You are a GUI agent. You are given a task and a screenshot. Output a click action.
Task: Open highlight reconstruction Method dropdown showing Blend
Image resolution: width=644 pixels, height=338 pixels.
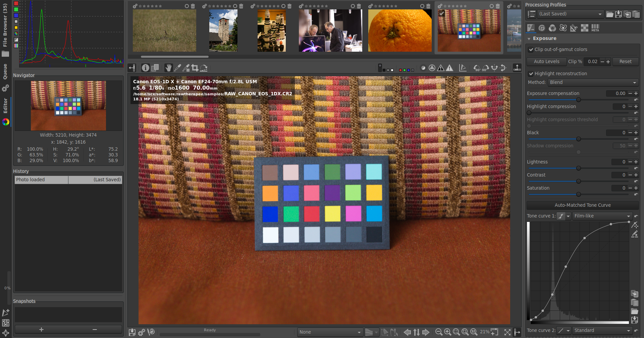point(593,83)
